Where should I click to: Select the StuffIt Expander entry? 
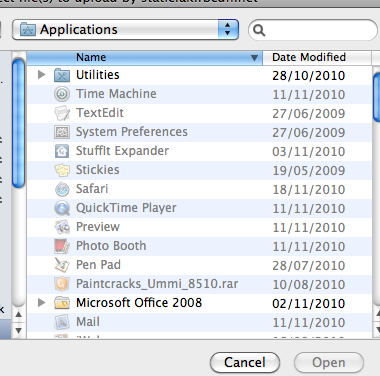tap(122, 151)
